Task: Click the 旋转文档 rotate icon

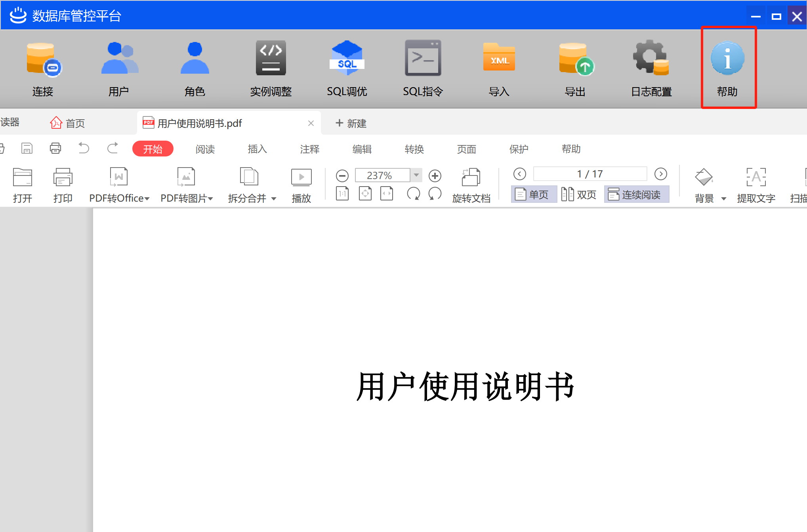Action: tap(471, 177)
